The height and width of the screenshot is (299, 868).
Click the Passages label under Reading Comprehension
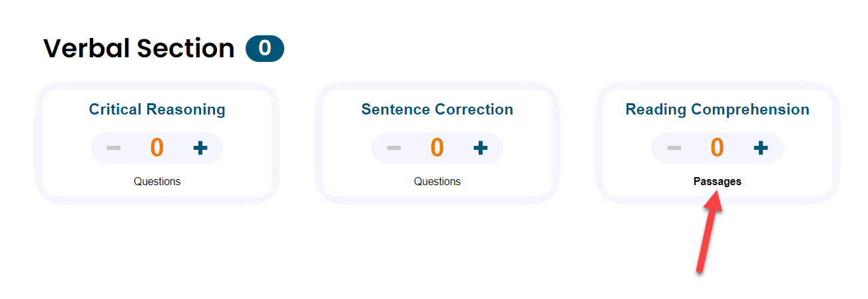pos(717,181)
